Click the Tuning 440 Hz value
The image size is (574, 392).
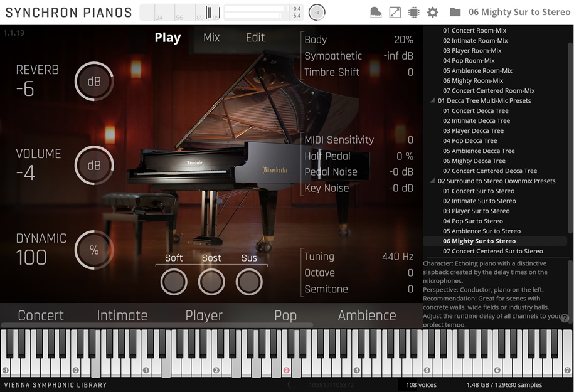coord(398,257)
